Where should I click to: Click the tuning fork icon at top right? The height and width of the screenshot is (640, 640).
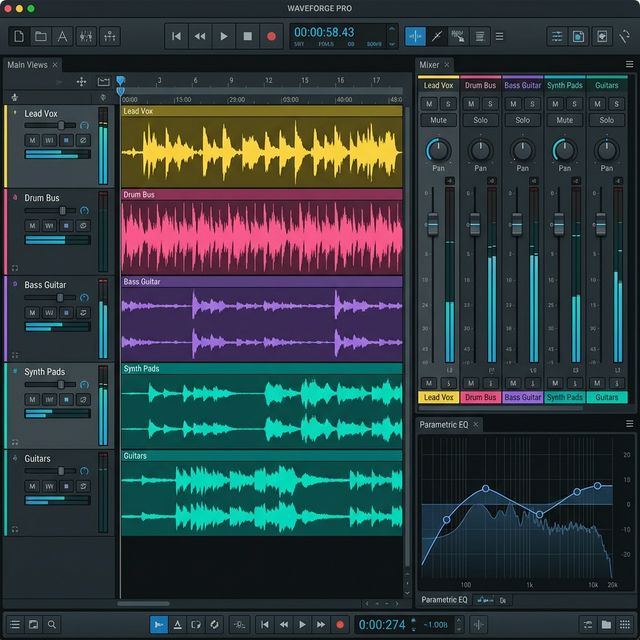pyautogui.click(x=624, y=36)
